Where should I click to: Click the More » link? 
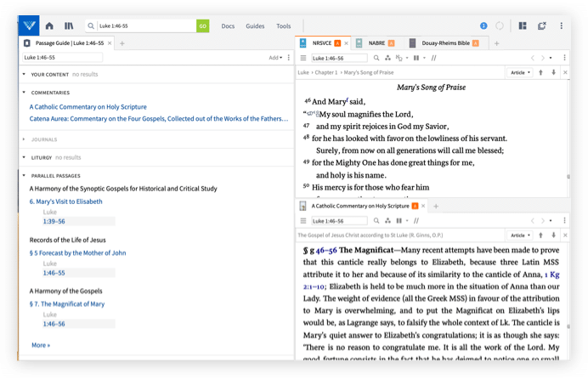(x=41, y=345)
